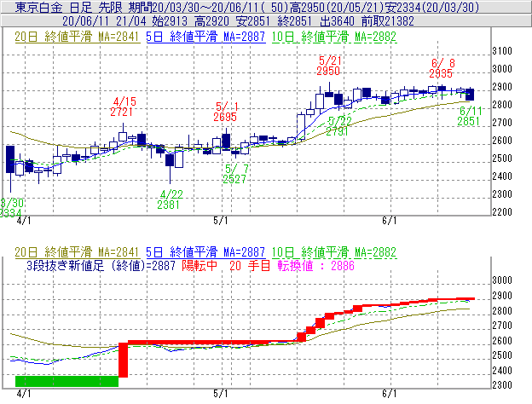Click 20日 終値平滑 MA=2841 legend in 新値足 chart
This screenshot has height=404, width=532.
coord(77,252)
